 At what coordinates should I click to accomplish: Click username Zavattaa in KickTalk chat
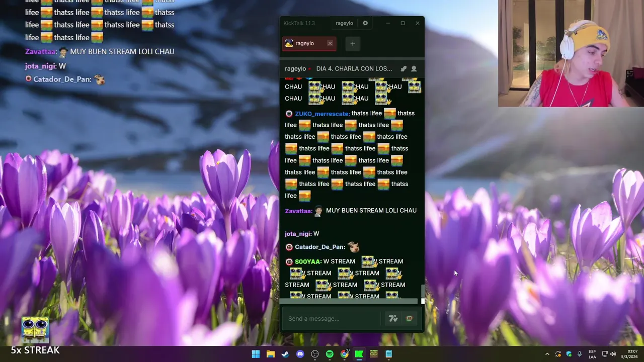click(x=299, y=211)
